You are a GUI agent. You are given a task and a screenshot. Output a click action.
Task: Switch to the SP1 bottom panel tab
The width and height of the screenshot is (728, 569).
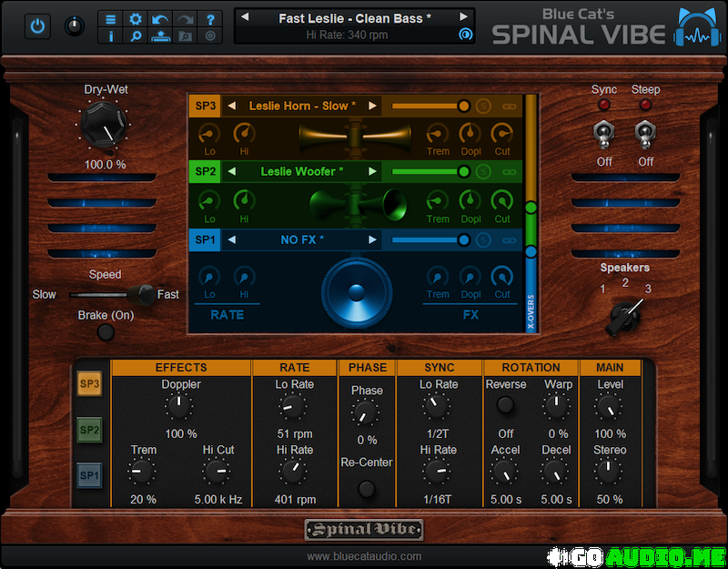click(89, 474)
